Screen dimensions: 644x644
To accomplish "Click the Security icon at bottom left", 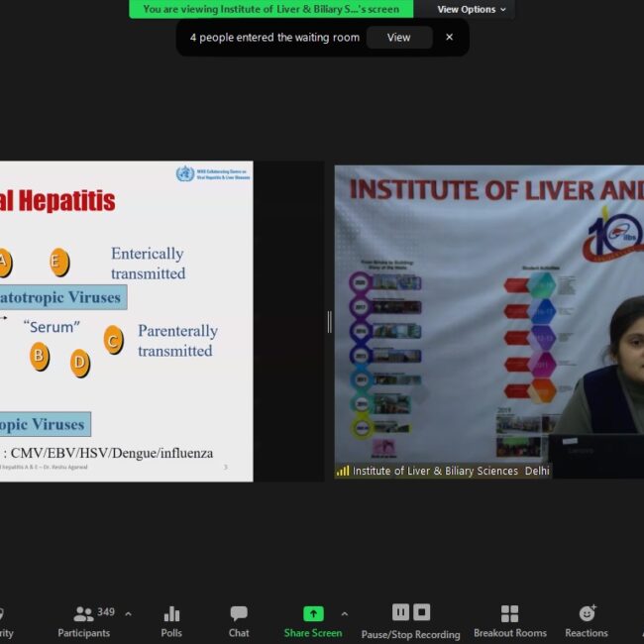I will [3, 620].
